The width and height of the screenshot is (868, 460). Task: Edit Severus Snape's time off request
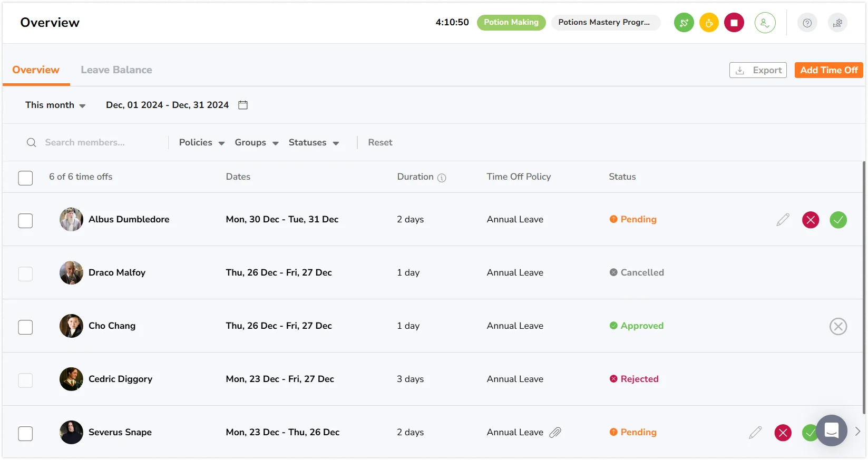[x=755, y=433]
